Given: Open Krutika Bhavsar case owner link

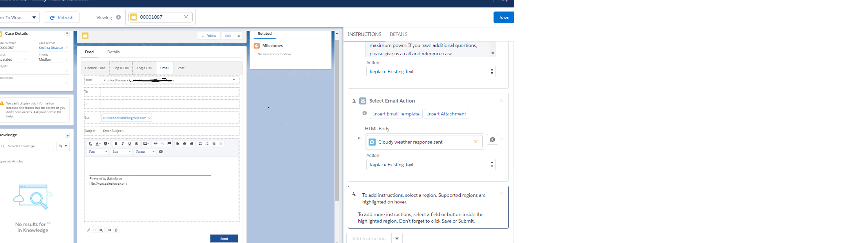Looking at the screenshot, I should tap(51, 48).
